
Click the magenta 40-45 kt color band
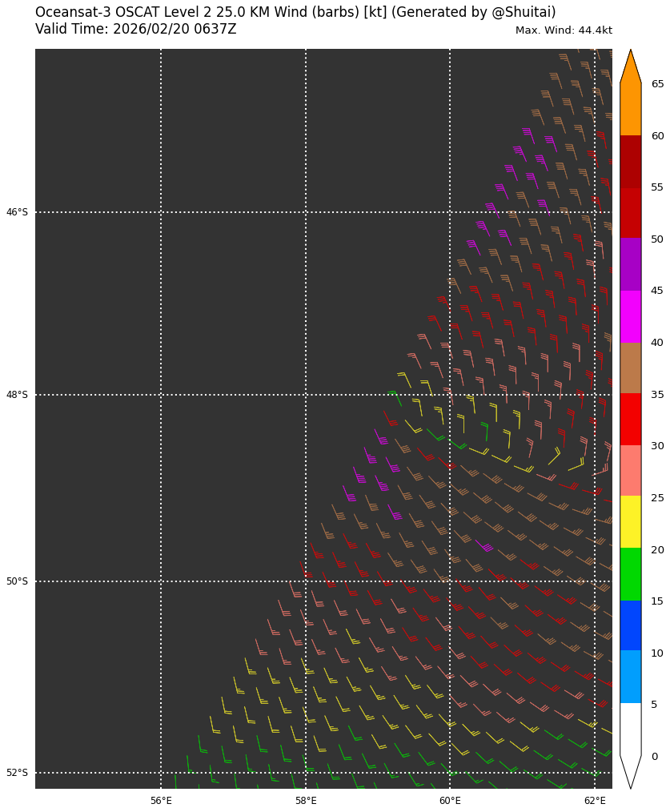click(630, 316)
